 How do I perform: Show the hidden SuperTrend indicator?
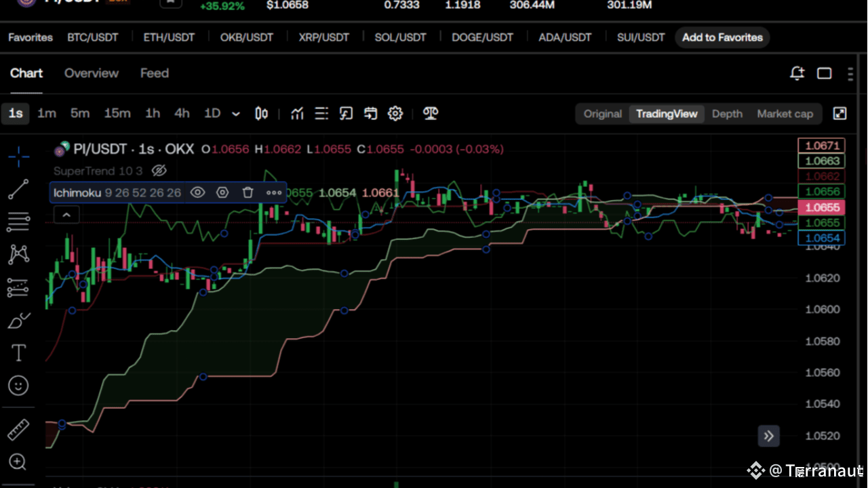coord(159,170)
